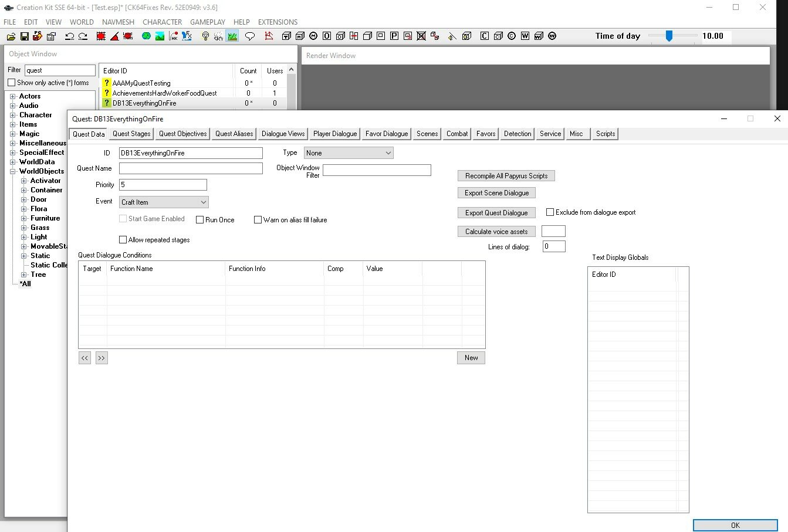Open the GAMEPLAY menu

208,22
